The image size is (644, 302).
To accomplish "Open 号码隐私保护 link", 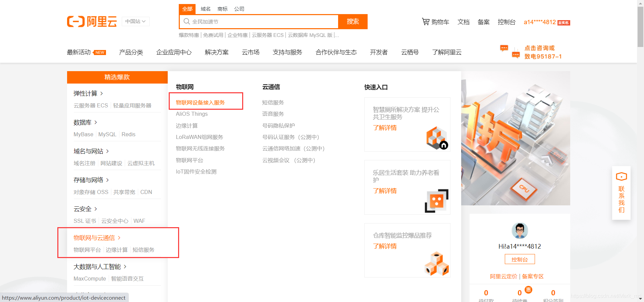I will point(278,125).
